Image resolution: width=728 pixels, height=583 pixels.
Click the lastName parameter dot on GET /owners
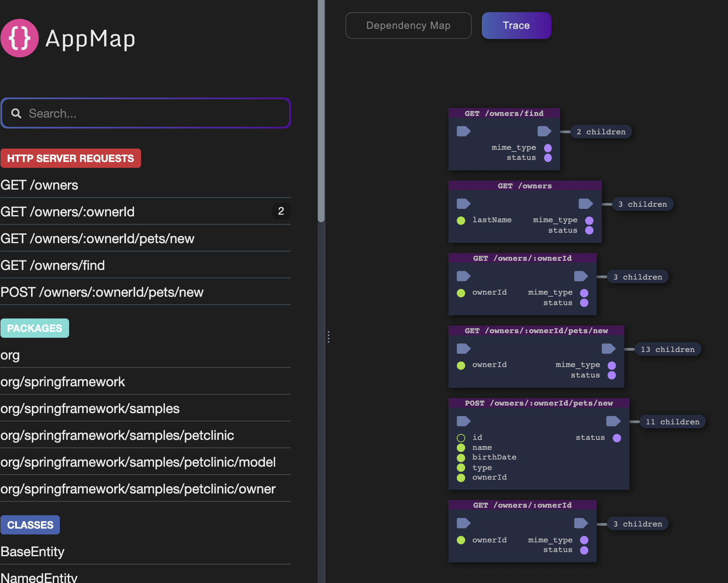pos(461,221)
